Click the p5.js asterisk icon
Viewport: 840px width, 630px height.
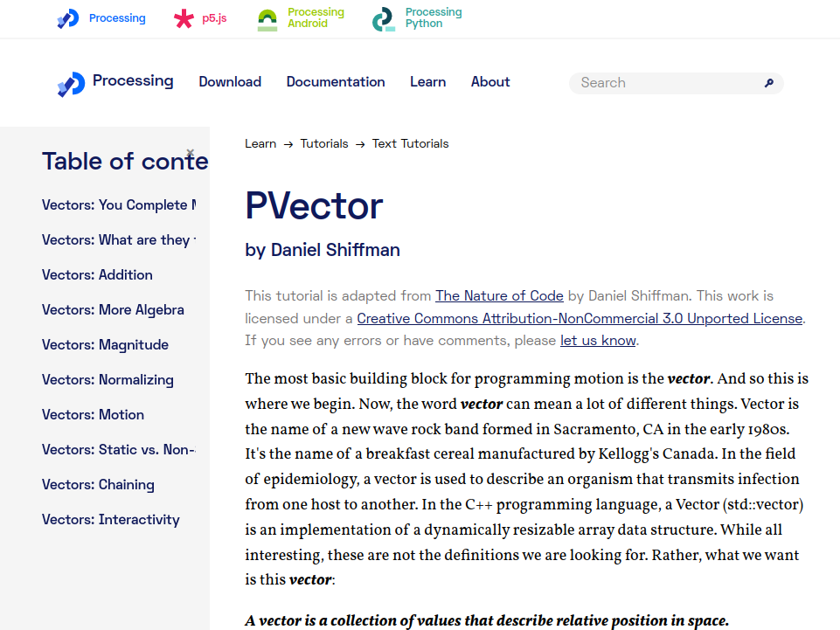(x=184, y=18)
